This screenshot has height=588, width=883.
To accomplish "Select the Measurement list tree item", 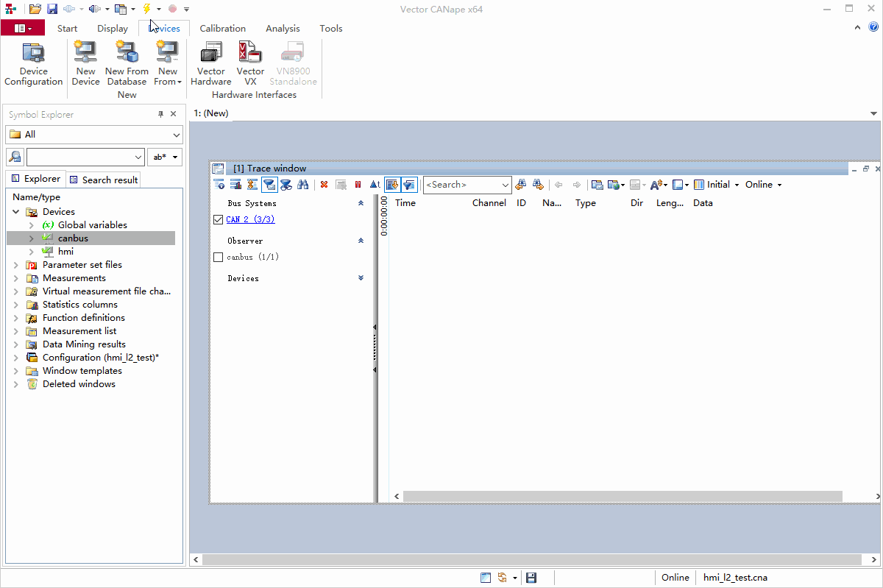I will point(79,331).
